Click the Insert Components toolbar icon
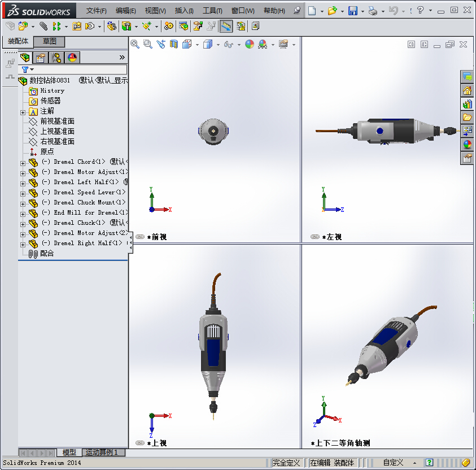Screen dimensions: 476x470 pos(23,27)
